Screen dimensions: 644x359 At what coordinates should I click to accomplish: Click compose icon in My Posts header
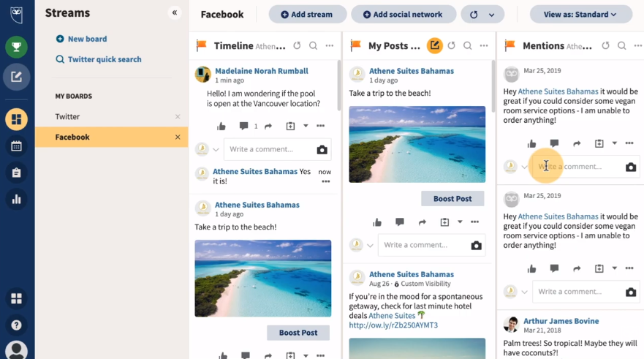[x=434, y=45]
